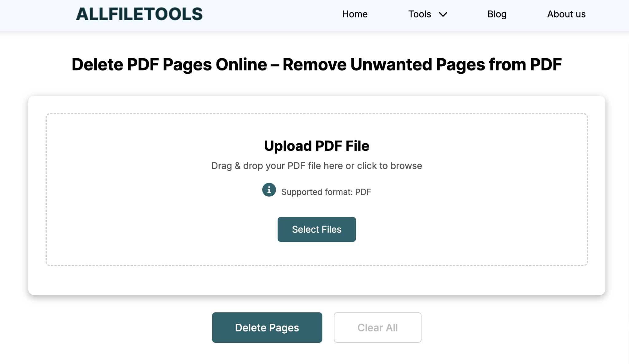
Task: Open the Tools menu label
Action: tap(420, 14)
